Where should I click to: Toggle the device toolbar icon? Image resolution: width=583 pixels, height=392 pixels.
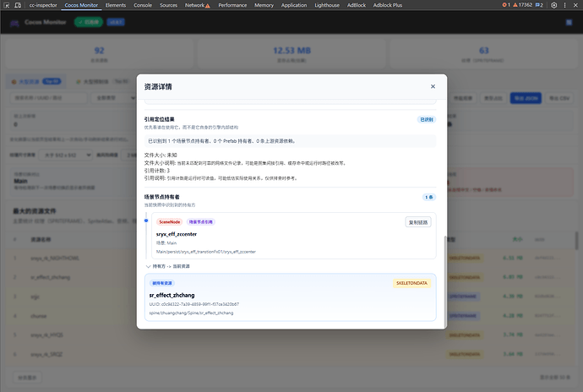click(18, 5)
